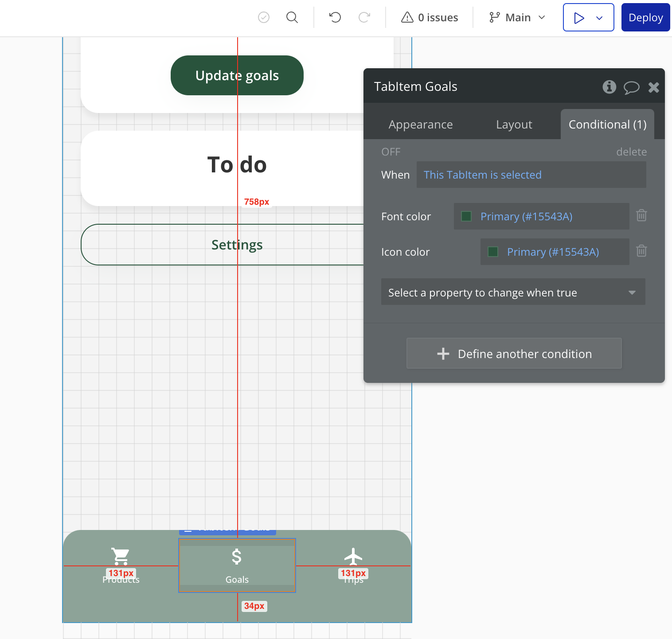This screenshot has height=639, width=672.
Task: Toggle the OFF condition switch
Action: (x=391, y=152)
